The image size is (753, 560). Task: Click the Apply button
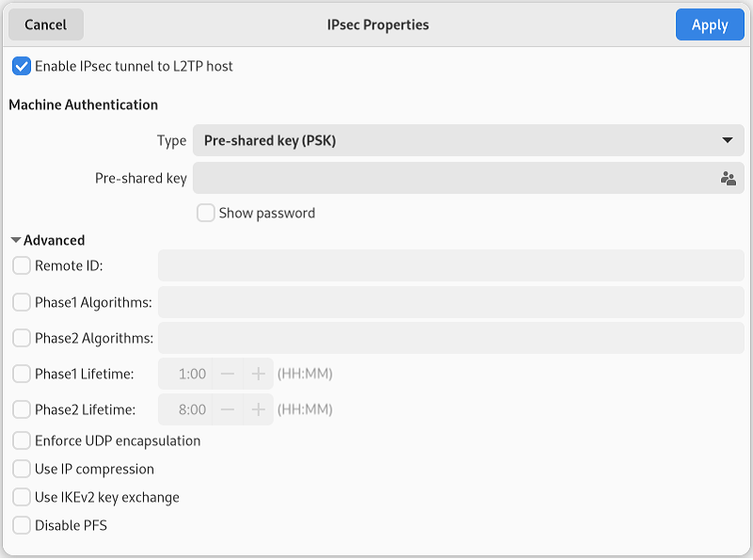point(710,24)
